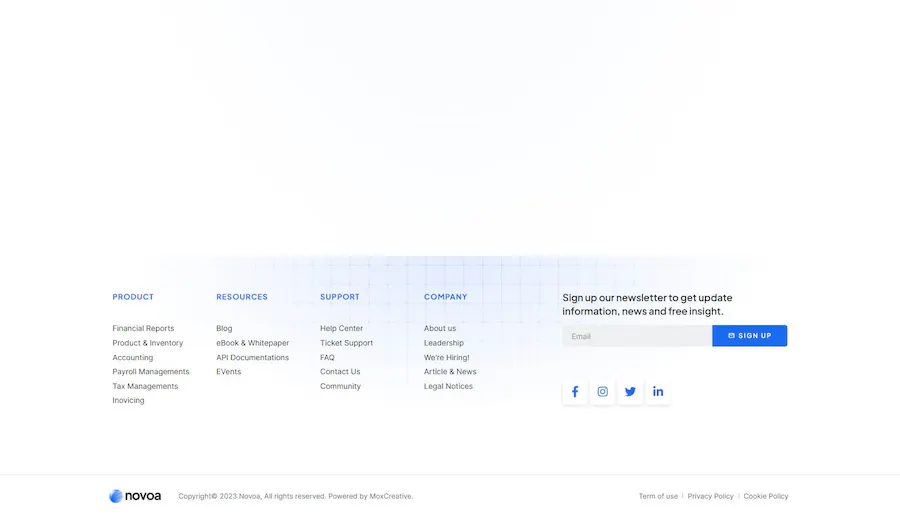This screenshot has width=900, height=517.
Task: Open We're Hiring! link
Action: (x=447, y=357)
